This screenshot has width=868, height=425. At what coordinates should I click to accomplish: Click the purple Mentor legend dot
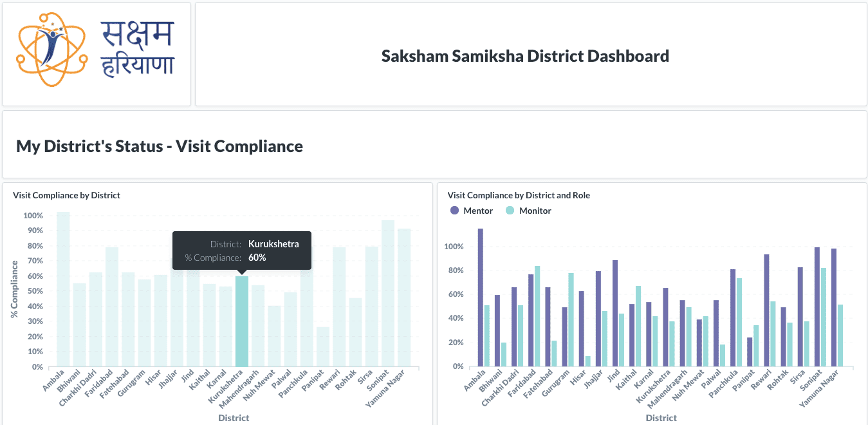click(x=454, y=211)
